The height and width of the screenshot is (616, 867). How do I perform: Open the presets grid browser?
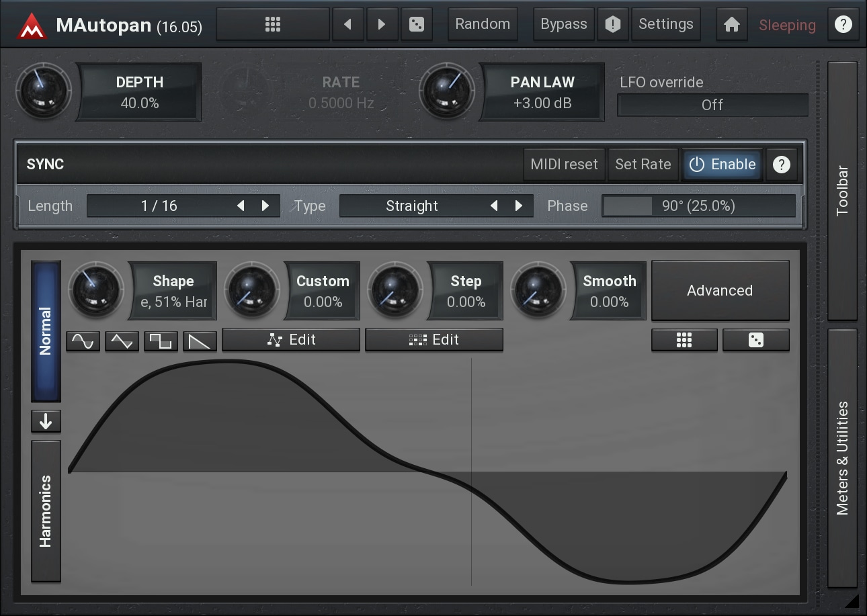click(x=272, y=25)
